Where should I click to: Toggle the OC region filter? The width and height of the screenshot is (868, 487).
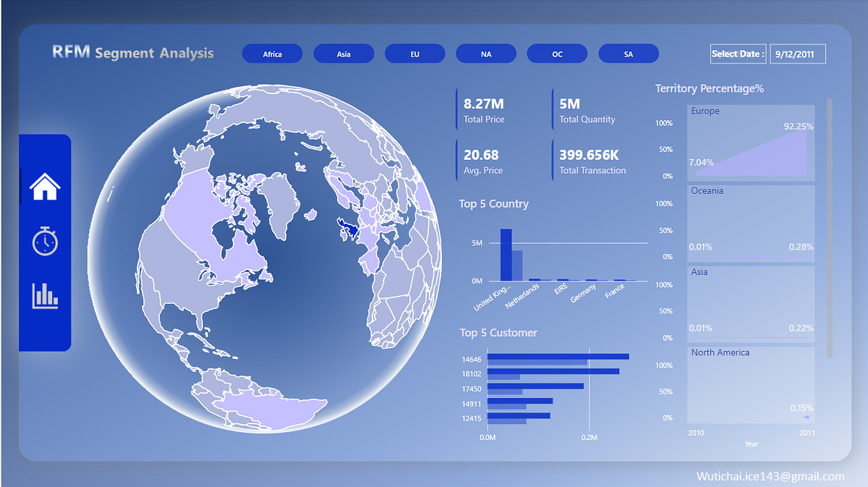557,53
